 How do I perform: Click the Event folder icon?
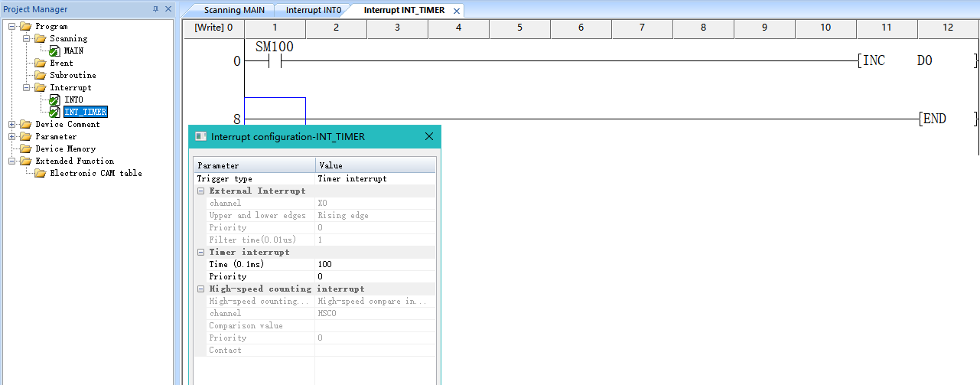pos(40,63)
